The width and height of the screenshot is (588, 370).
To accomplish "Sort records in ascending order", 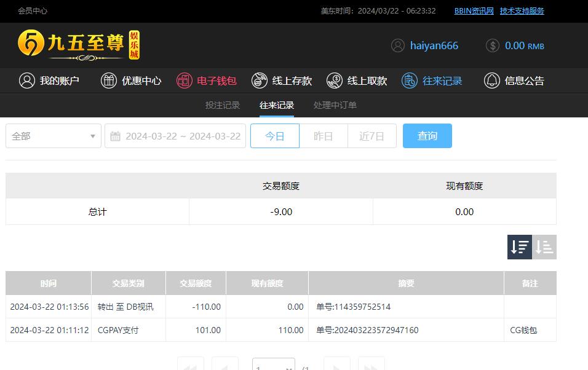I will pos(544,247).
